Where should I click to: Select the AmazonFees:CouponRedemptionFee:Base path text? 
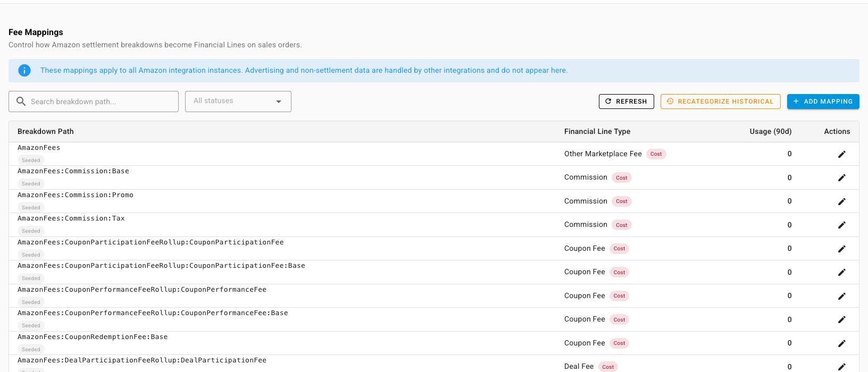tap(93, 337)
